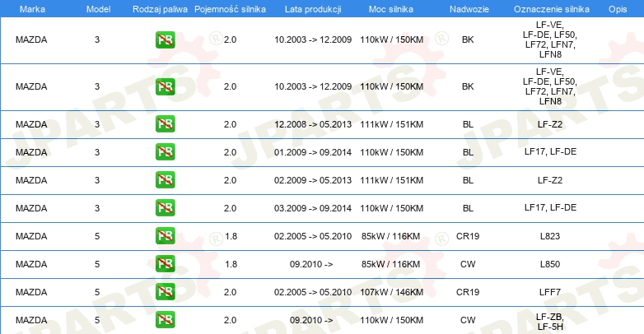
Task: Click LF17, LF-DE in the 01.2009 row
Action: tap(550, 152)
